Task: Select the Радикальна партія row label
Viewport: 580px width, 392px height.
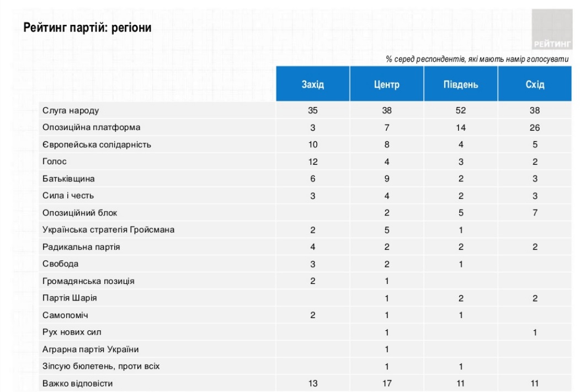Action: coord(81,247)
